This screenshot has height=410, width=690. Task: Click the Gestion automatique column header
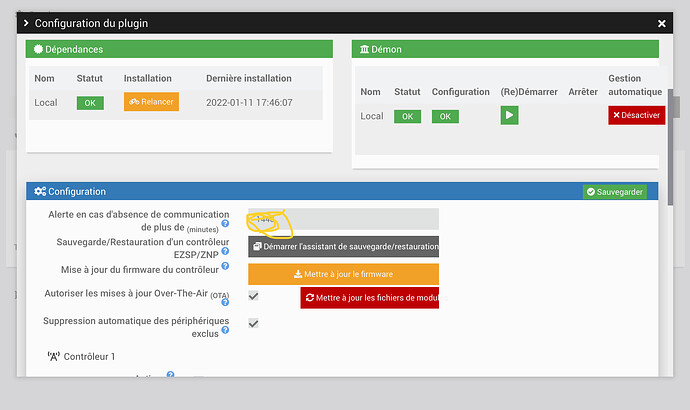coord(635,85)
